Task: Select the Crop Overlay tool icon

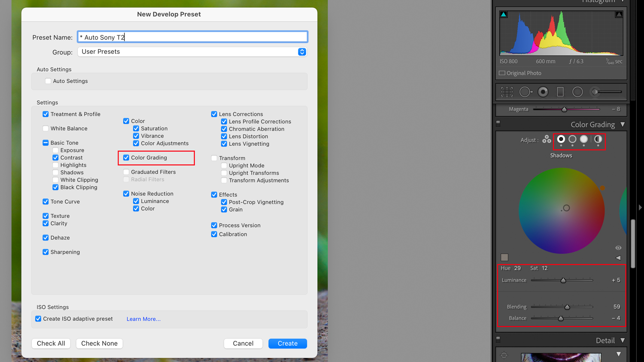Action: tap(507, 92)
